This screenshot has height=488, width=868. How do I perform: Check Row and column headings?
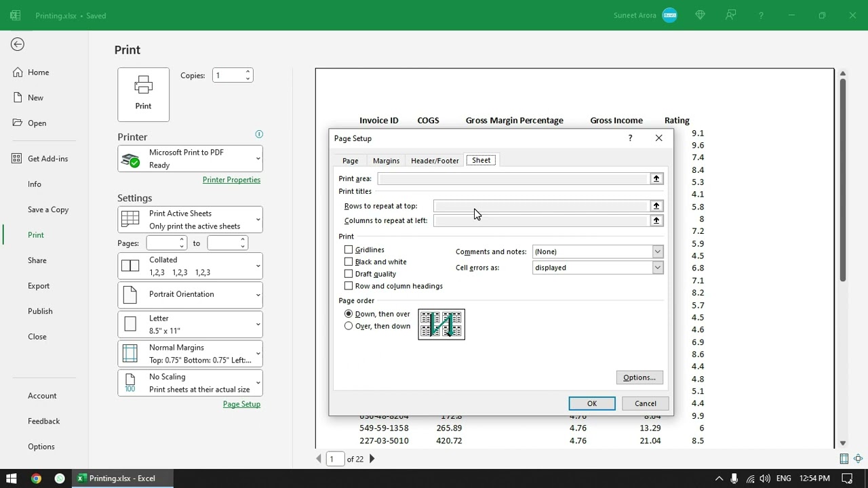click(349, 286)
